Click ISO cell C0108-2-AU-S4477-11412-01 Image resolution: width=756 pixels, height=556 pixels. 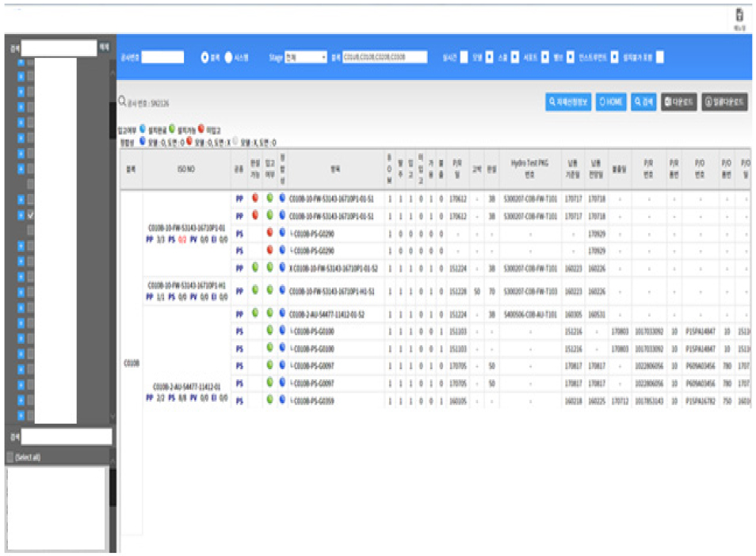[186, 387]
